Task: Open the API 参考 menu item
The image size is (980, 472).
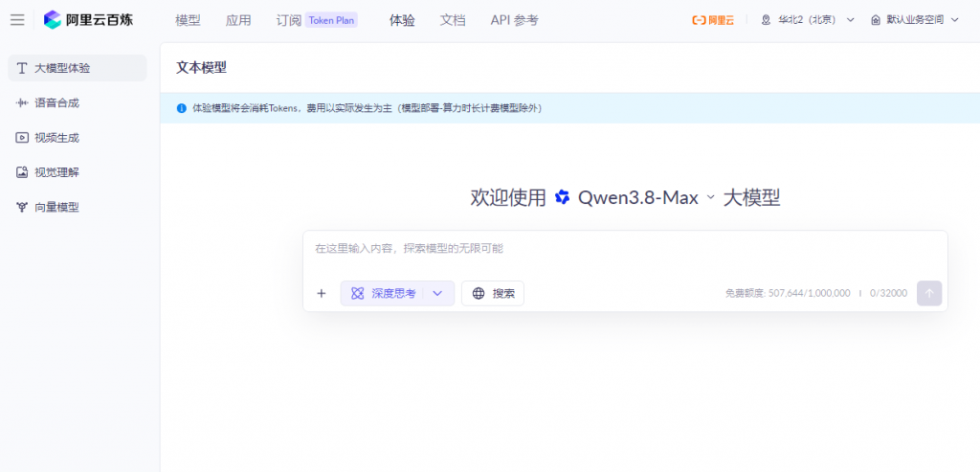Action: (514, 20)
